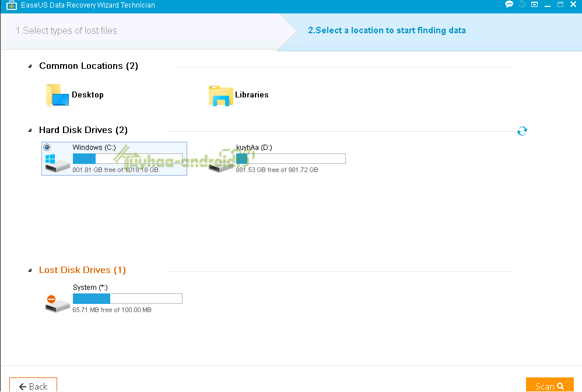This screenshot has width=582, height=392.
Task: Collapse the Hard Disk Drives section
Action: (x=30, y=130)
